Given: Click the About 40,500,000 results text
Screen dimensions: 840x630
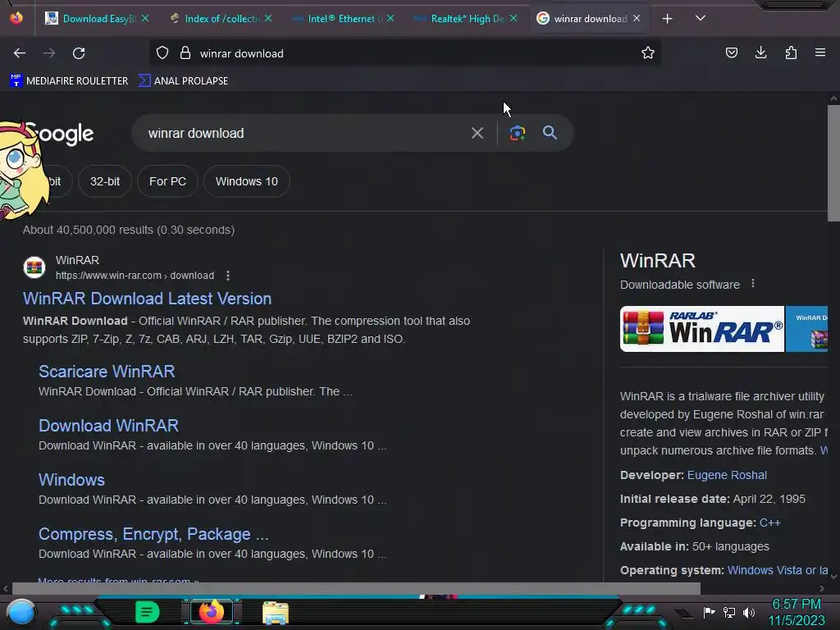Looking at the screenshot, I should pos(129,230).
